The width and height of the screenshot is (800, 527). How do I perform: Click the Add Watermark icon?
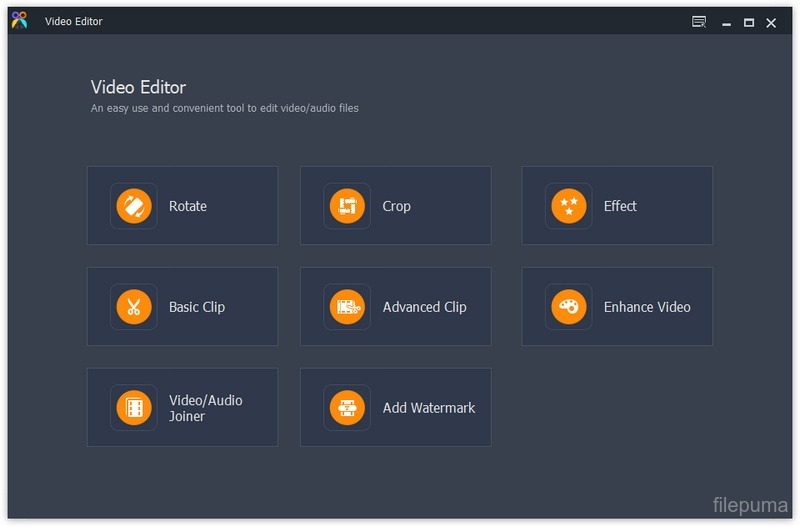click(x=347, y=408)
